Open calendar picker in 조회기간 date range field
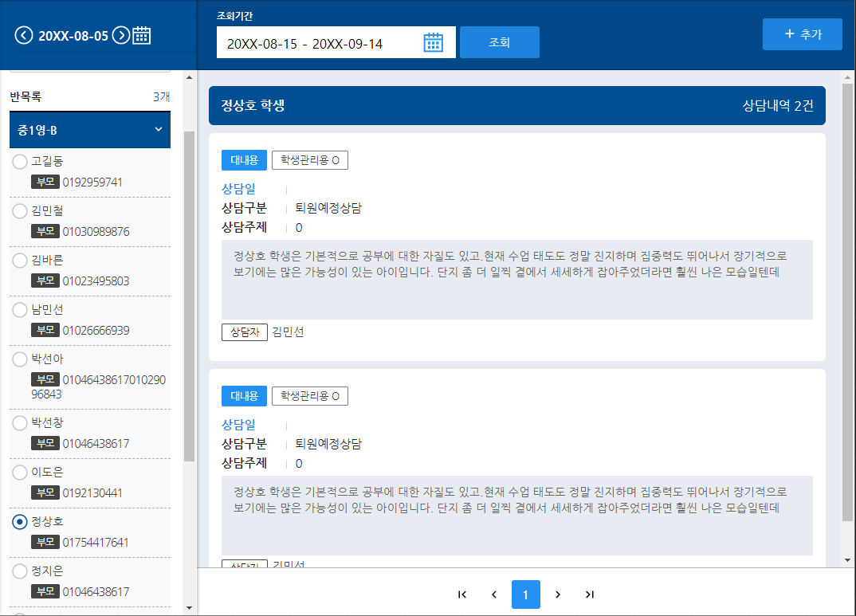This screenshot has width=856, height=616. click(433, 43)
